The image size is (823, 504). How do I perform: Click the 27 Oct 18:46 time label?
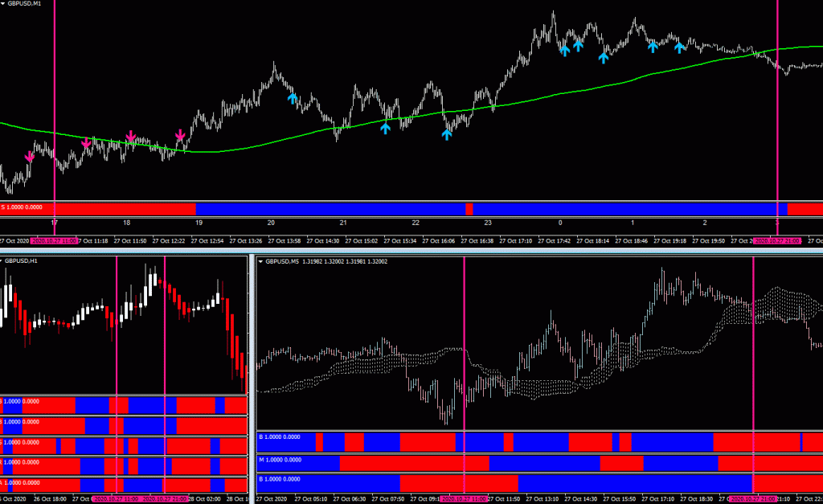(632, 241)
